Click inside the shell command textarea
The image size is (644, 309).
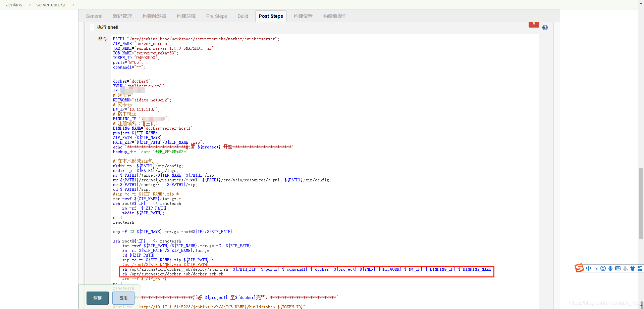(325, 171)
